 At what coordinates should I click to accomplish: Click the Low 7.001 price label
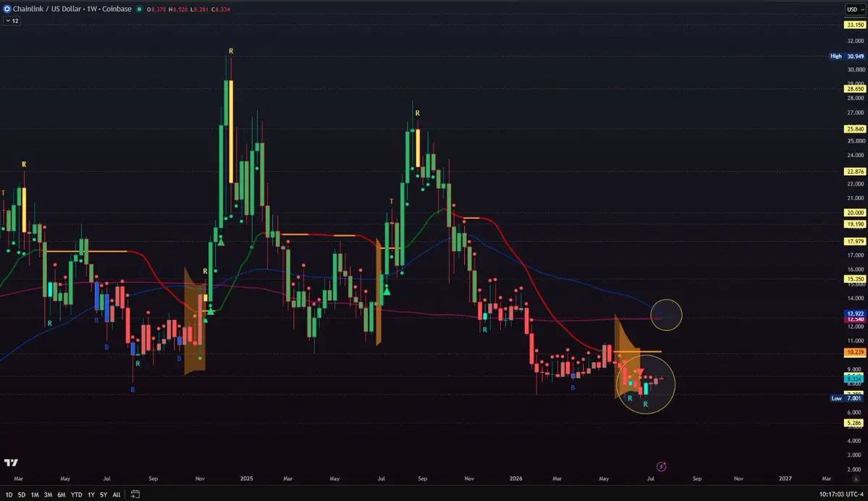pyautogui.click(x=848, y=399)
